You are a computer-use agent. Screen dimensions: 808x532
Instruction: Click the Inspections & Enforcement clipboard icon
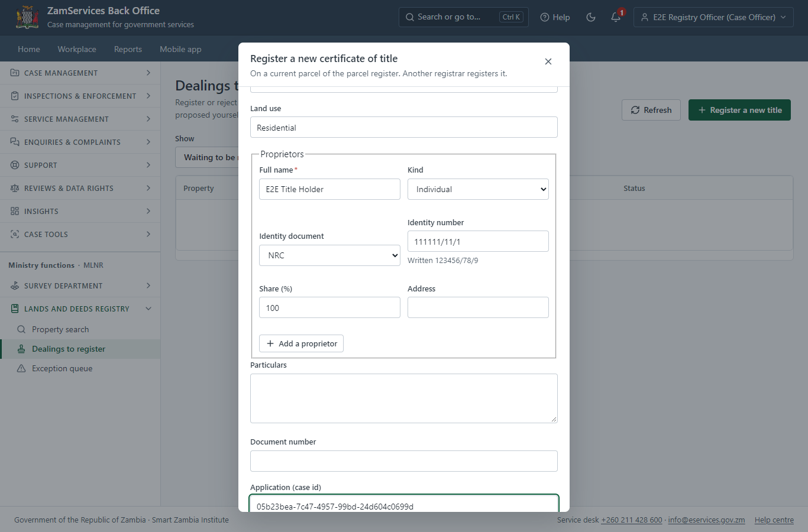15,96
